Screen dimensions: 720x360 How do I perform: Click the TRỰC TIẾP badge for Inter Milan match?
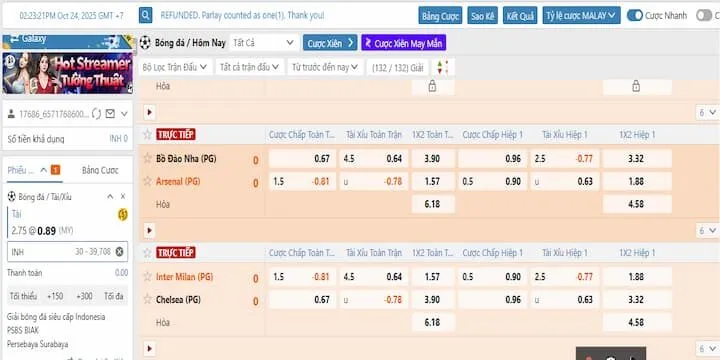pyautogui.click(x=175, y=253)
